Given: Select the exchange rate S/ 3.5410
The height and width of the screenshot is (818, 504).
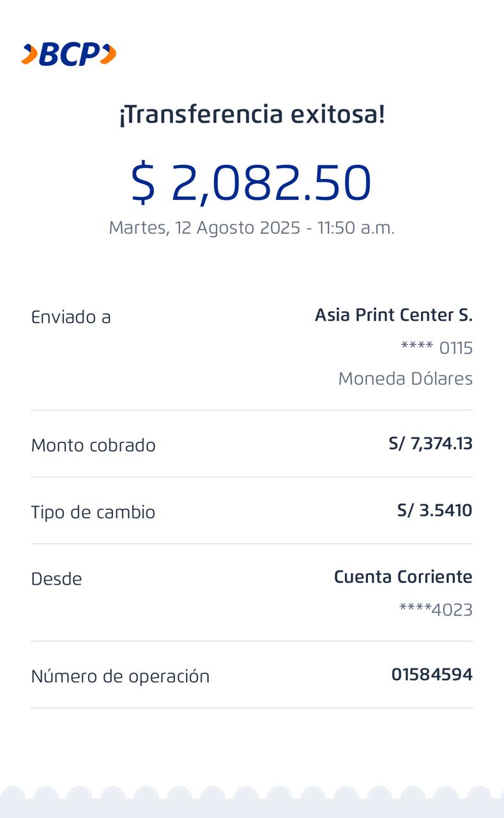Looking at the screenshot, I should tap(434, 511).
